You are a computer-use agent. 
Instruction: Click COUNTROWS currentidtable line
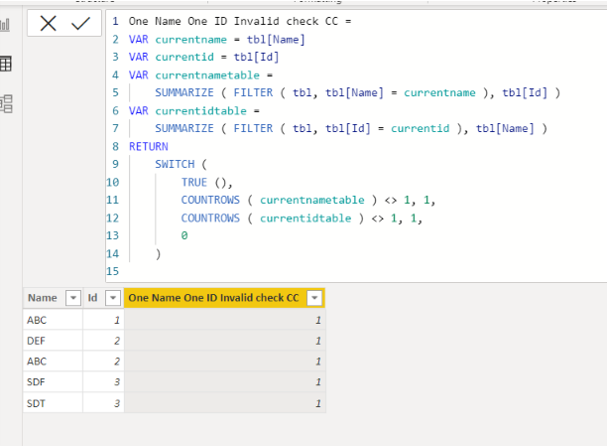[x=302, y=218]
